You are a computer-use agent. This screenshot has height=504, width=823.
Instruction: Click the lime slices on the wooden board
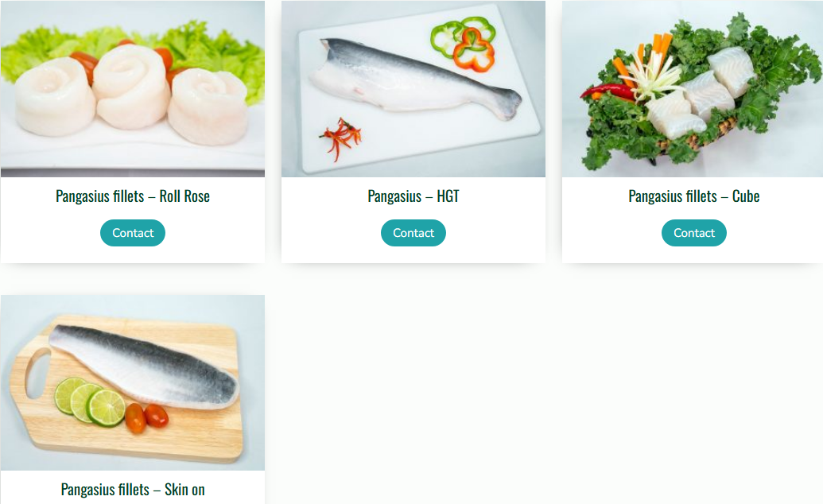tap(91, 401)
